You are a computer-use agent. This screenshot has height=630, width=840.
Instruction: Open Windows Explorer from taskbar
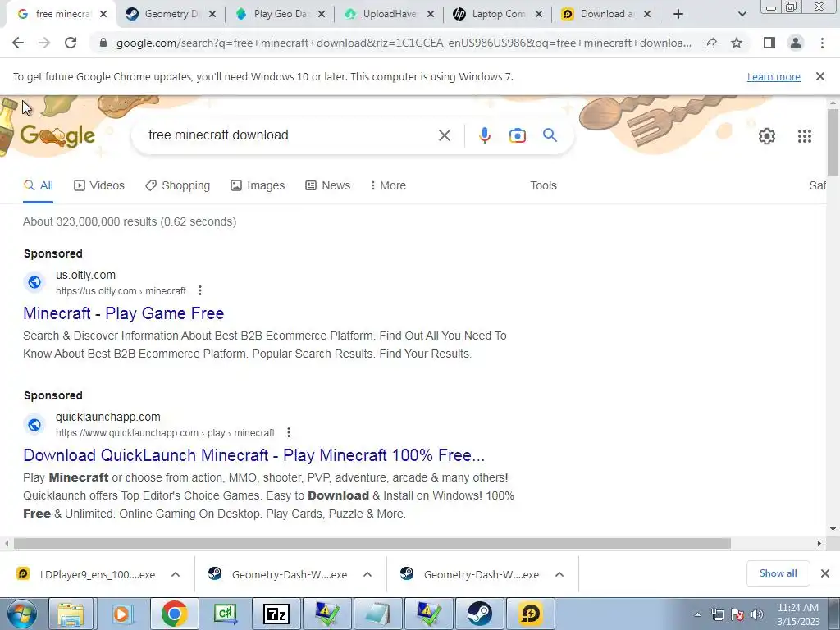point(71,614)
